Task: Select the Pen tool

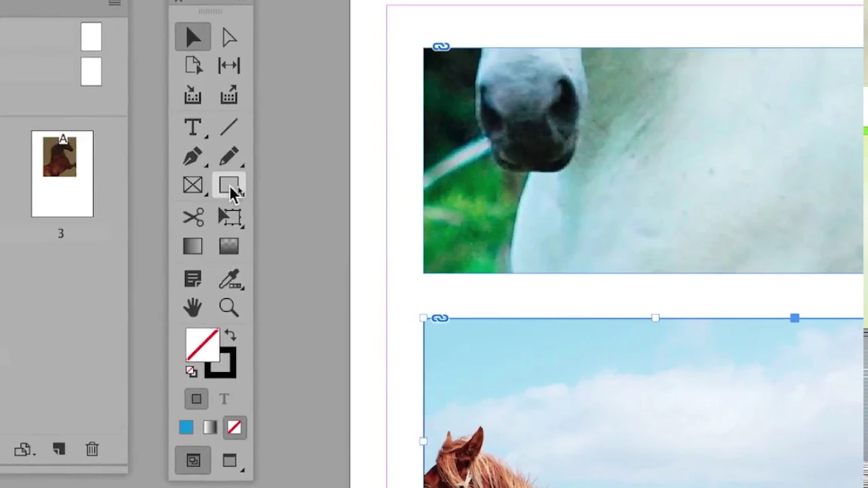Action: 193,157
